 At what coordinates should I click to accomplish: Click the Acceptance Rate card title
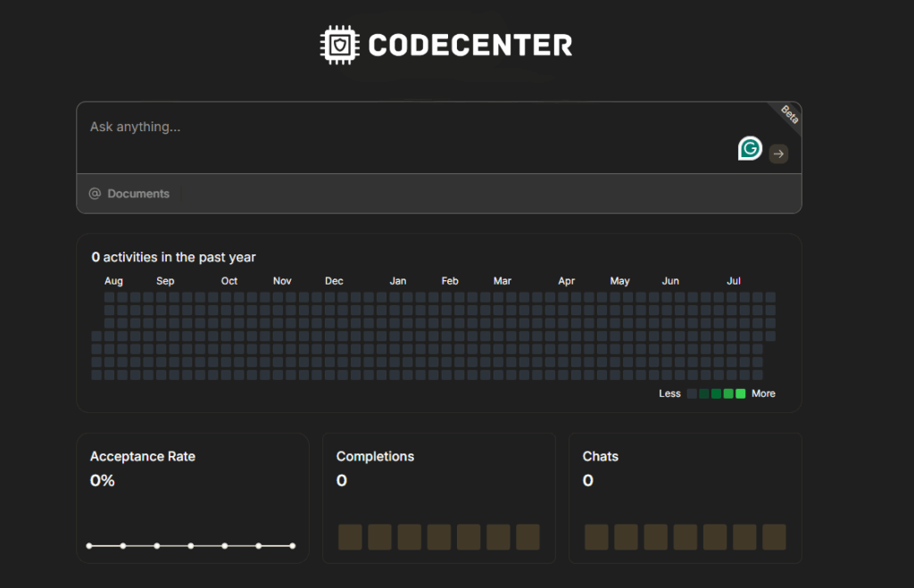click(x=143, y=456)
